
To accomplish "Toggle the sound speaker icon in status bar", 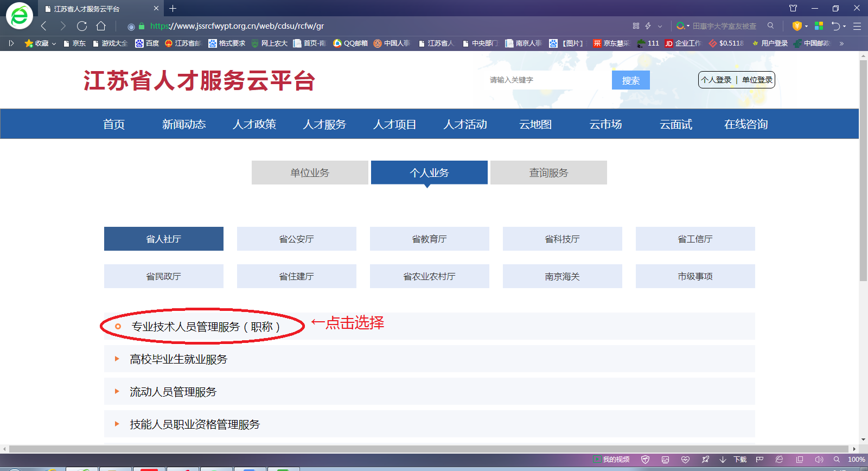I will coord(819,460).
